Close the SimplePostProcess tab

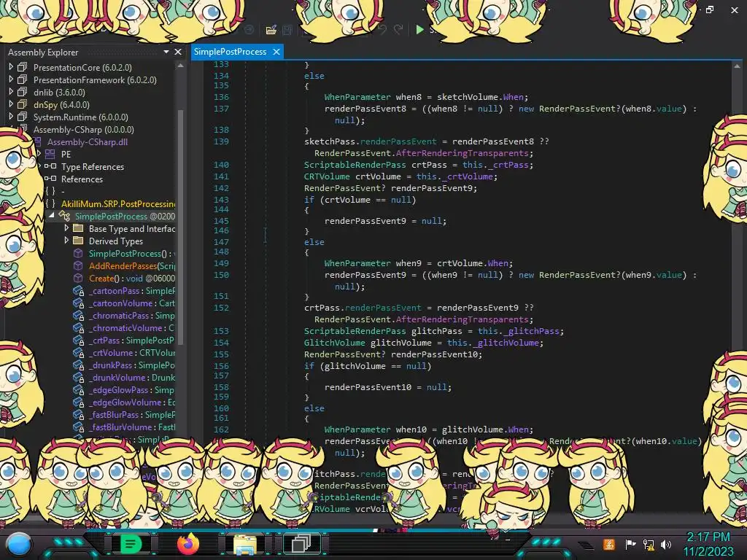click(276, 52)
